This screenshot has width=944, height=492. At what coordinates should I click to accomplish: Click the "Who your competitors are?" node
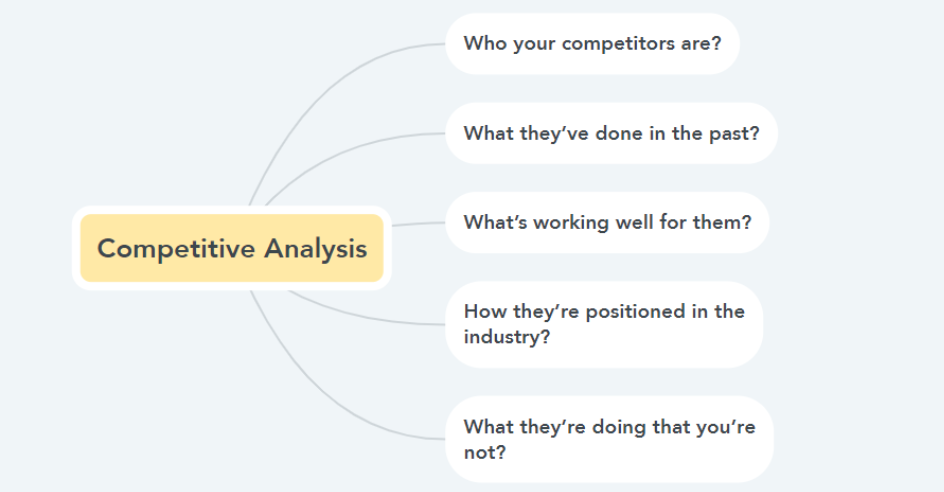click(592, 44)
